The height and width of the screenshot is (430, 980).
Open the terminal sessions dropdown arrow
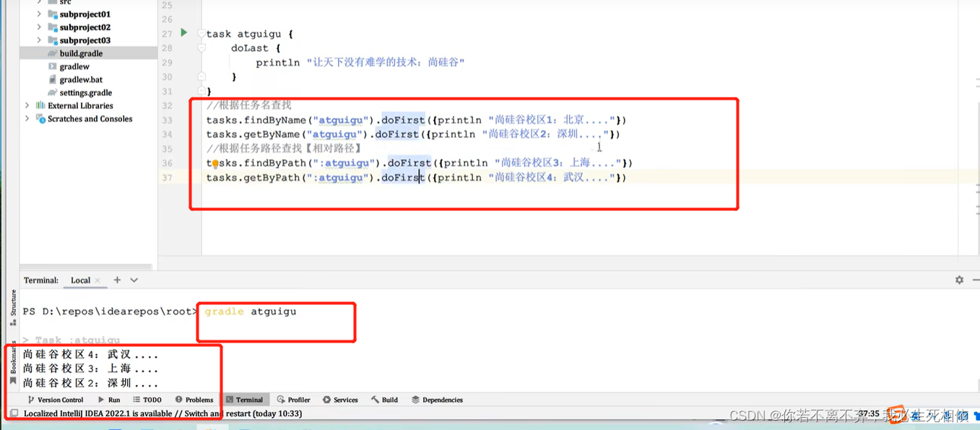click(x=134, y=280)
